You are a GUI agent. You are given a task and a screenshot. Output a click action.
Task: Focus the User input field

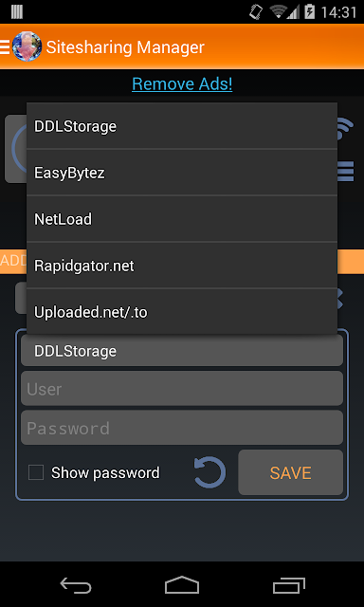[182, 389]
